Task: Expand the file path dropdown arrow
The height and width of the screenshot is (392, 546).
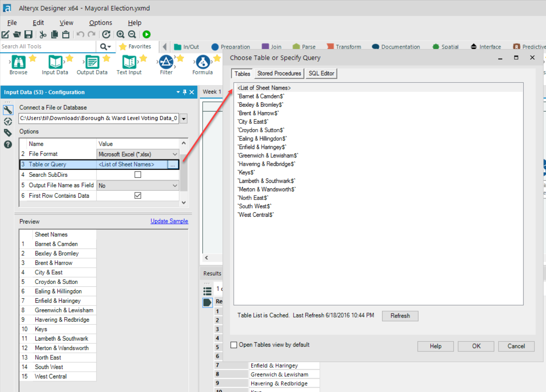Action: (183, 118)
